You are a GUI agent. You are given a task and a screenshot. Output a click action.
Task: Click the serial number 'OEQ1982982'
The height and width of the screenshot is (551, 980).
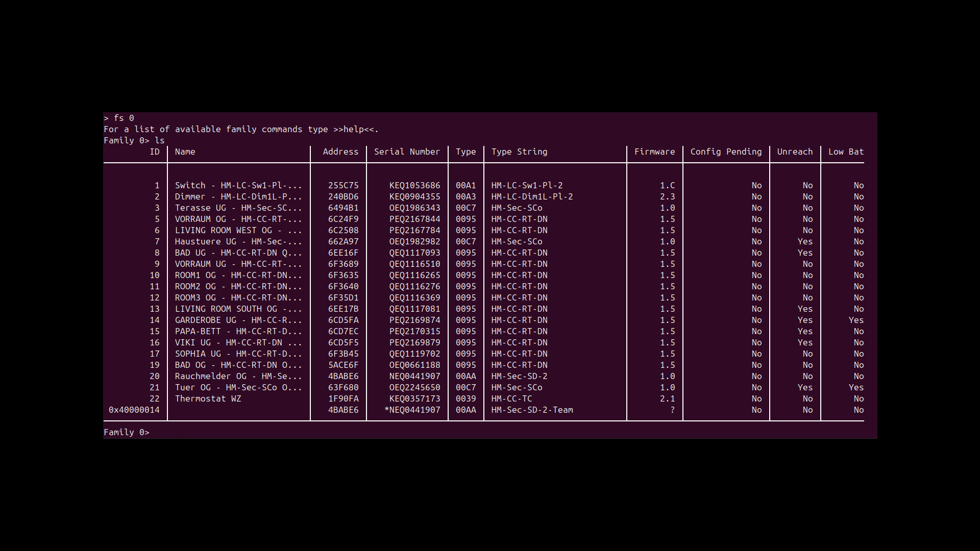click(414, 241)
